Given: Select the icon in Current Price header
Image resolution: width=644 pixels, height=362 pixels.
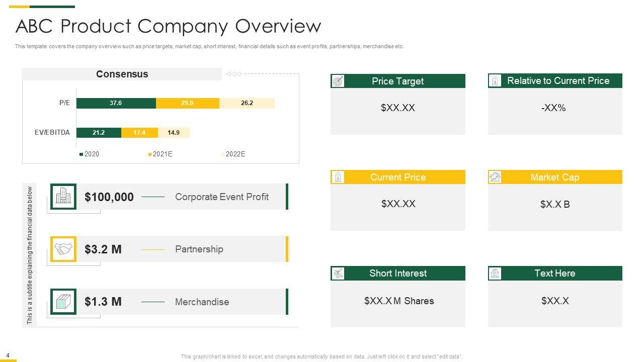Looking at the screenshot, I should tap(339, 177).
